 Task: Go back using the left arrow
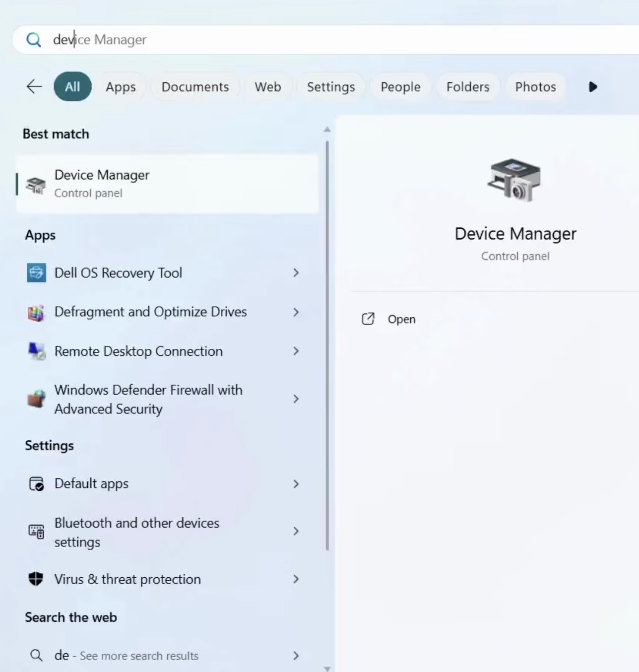click(34, 86)
